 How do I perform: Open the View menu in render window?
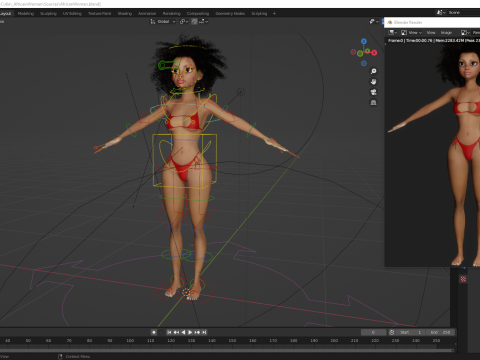point(431,32)
